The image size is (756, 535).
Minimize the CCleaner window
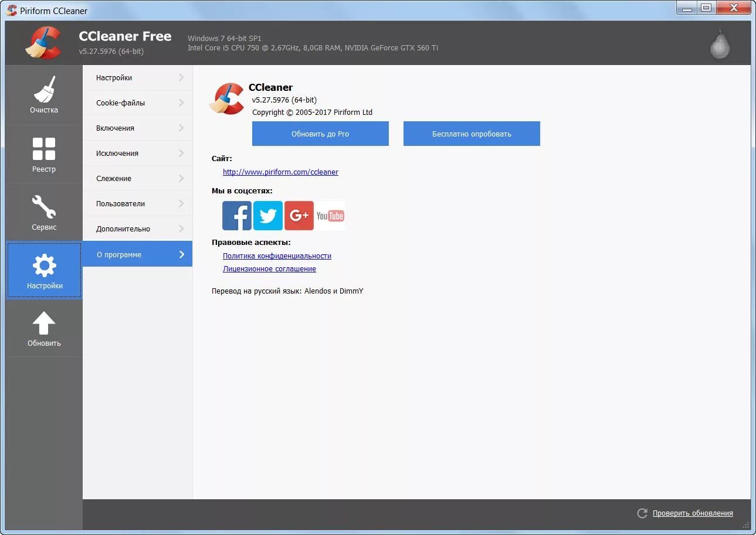(x=687, y=8)
